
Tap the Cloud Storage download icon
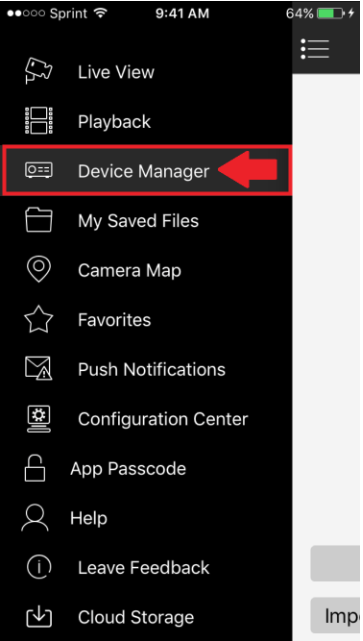[38, 617]
